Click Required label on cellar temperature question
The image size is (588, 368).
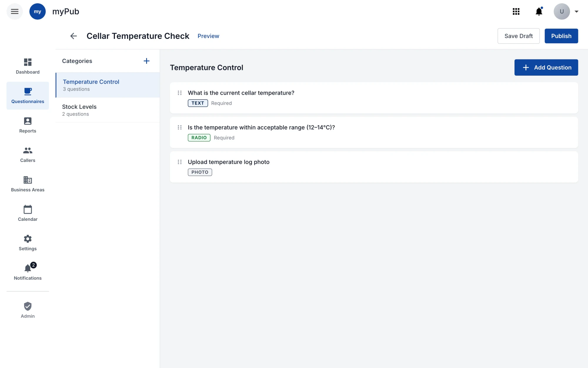pyautogui.click(x=221, y=103)
